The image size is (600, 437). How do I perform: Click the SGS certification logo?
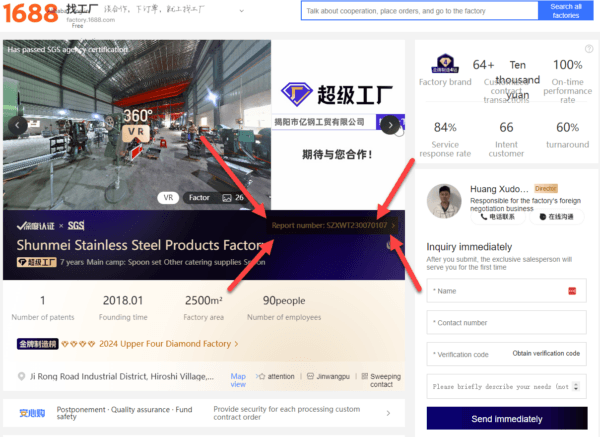point(76,226)
